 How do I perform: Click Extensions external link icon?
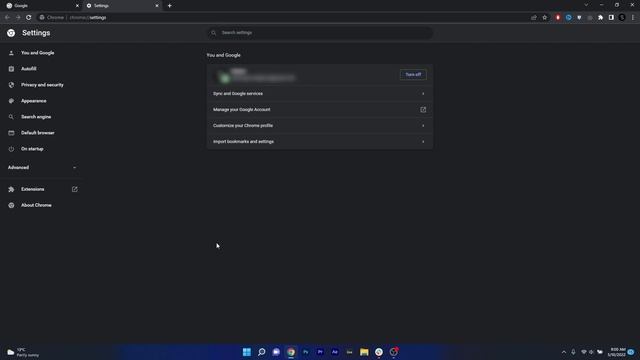(75, 189)
